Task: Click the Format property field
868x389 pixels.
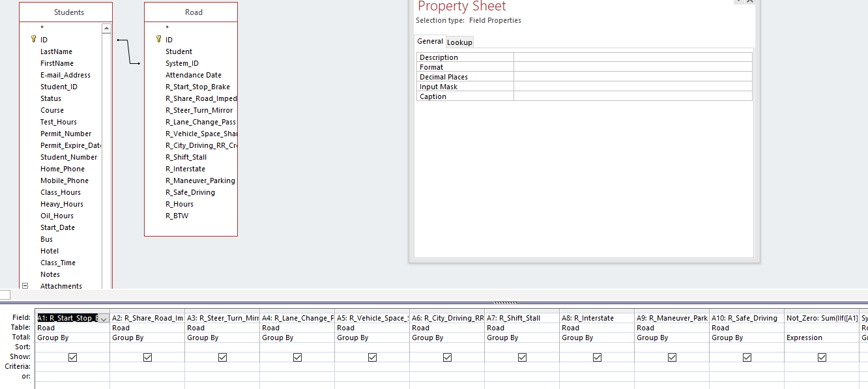Action: point(633,67)
